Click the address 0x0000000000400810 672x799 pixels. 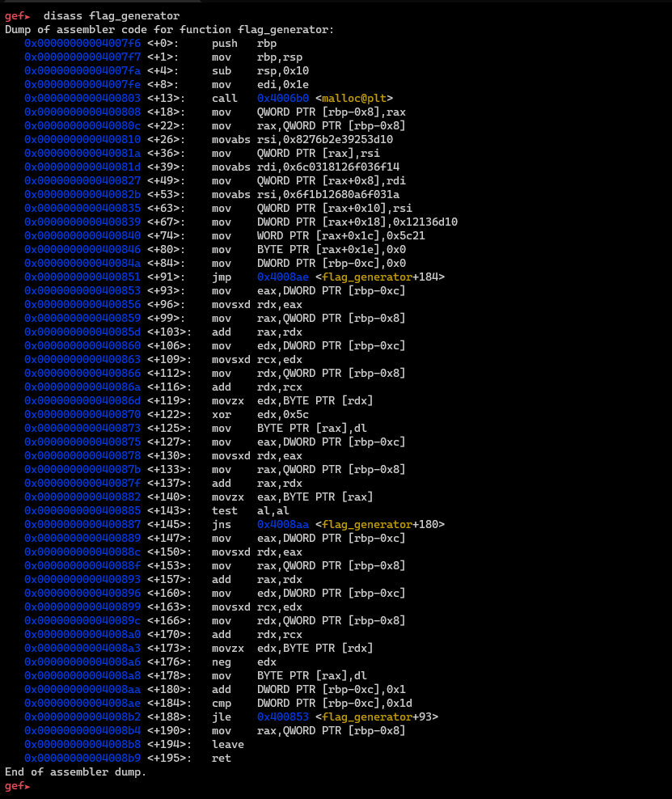click(82, 140)
